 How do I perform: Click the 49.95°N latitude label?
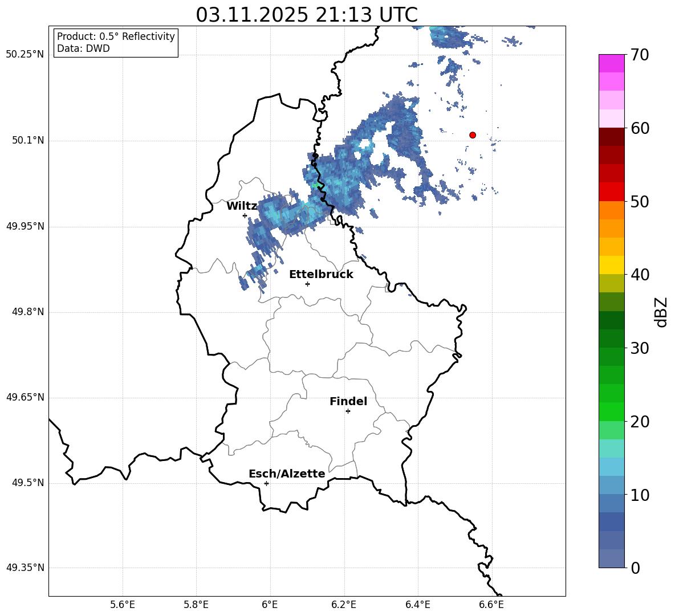(x=25, y=226)
